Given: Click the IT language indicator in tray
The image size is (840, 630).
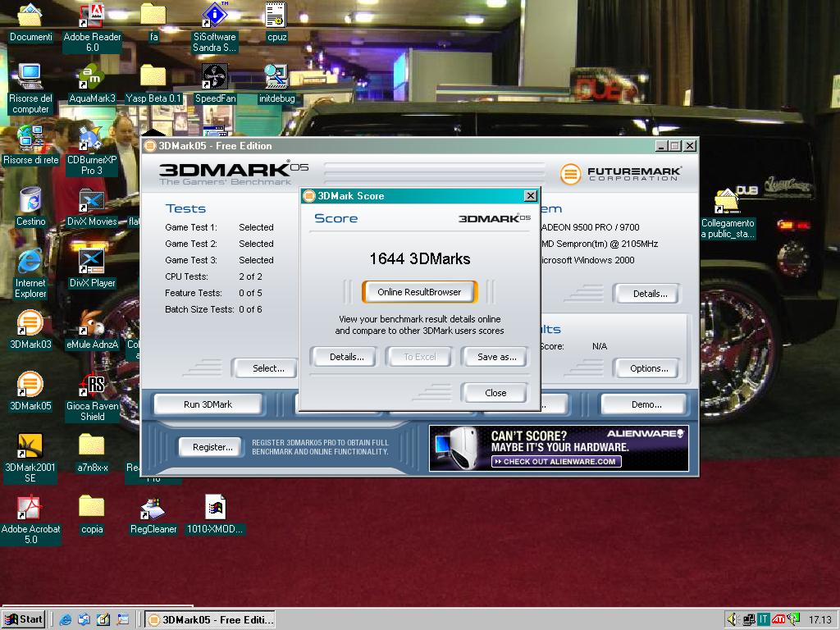Looking at the screenshot, I should tap(763, 620).
